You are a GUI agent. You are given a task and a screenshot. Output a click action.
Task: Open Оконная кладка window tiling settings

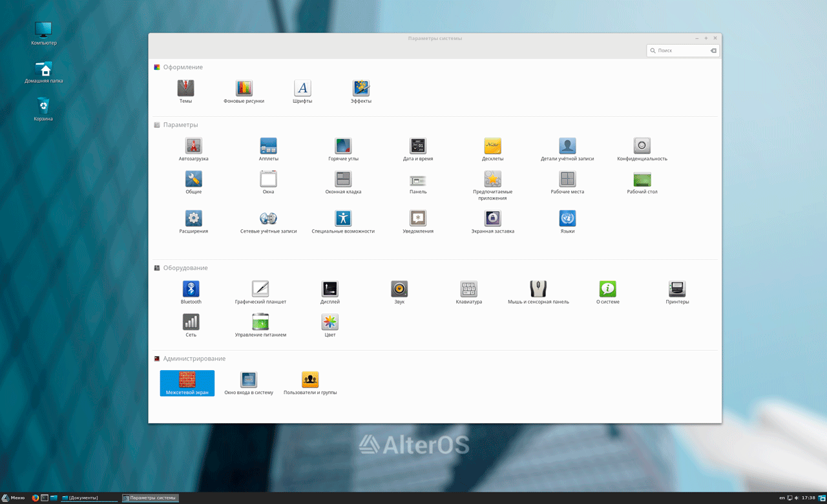[343, 182]
